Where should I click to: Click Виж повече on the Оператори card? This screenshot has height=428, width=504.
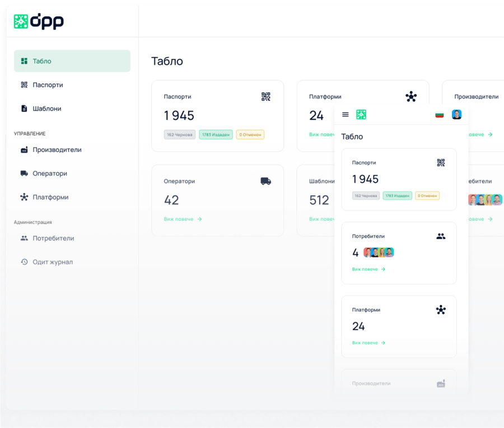coord(183,219)
